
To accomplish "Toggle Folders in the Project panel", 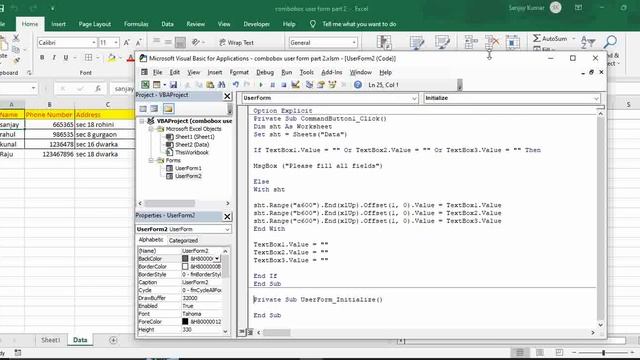I will (168, 109).
